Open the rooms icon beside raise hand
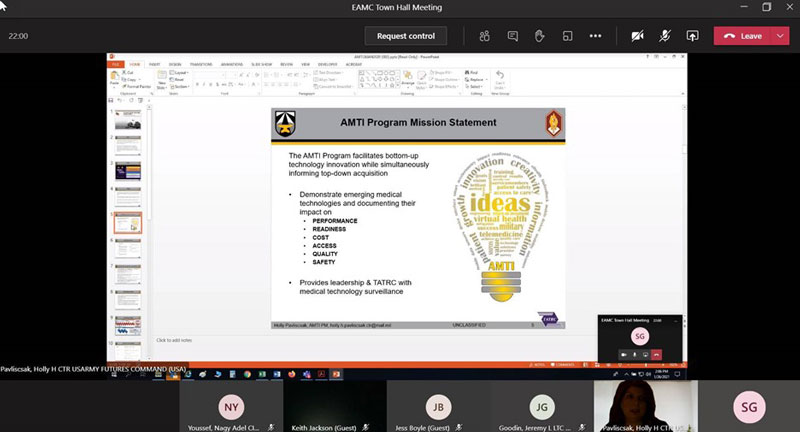This screenshot has height=432, width=800. point(567,36)
